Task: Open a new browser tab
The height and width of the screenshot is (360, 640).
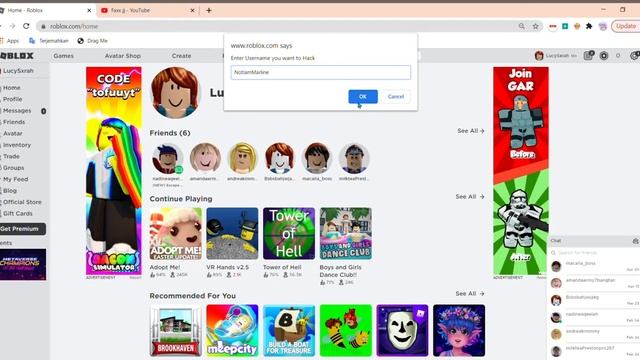Action: pos(209,10)
